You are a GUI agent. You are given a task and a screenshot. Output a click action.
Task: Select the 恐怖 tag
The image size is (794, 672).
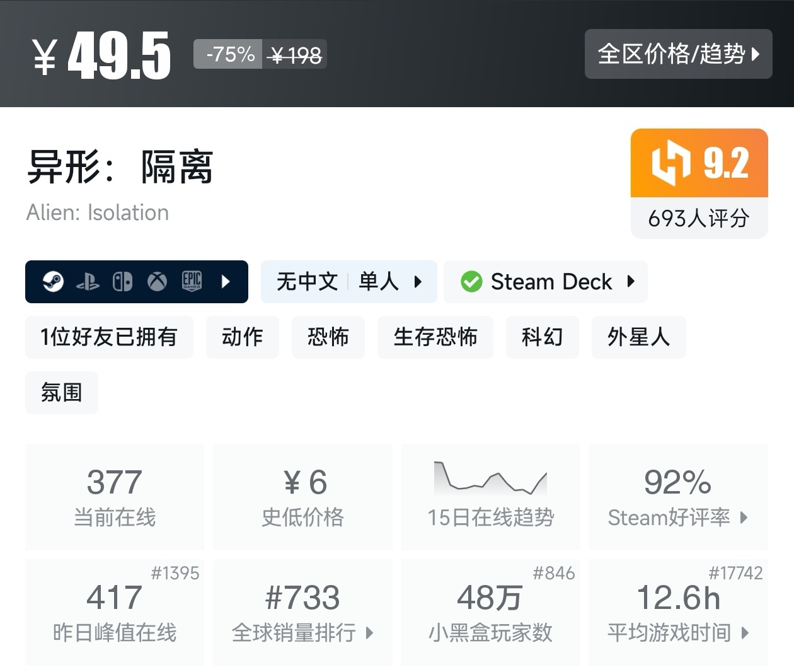point(328,337)
